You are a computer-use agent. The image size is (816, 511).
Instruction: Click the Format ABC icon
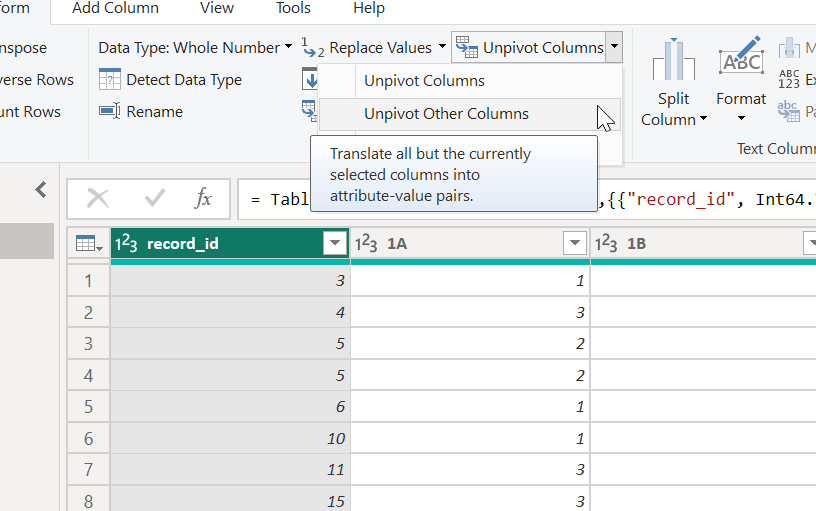(x=742, y=57)
